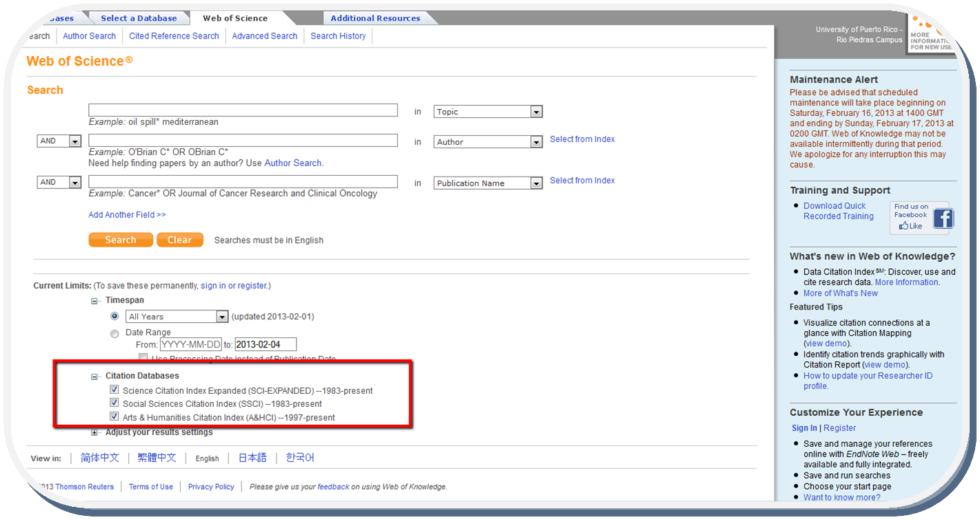Click the first Topic search input field
980x520 pixels.
[x=243, y=110]
